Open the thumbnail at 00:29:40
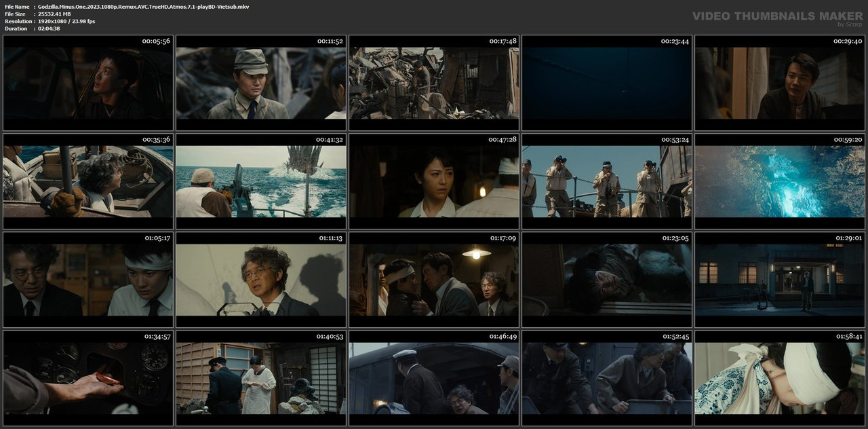 tap(780, 83)
